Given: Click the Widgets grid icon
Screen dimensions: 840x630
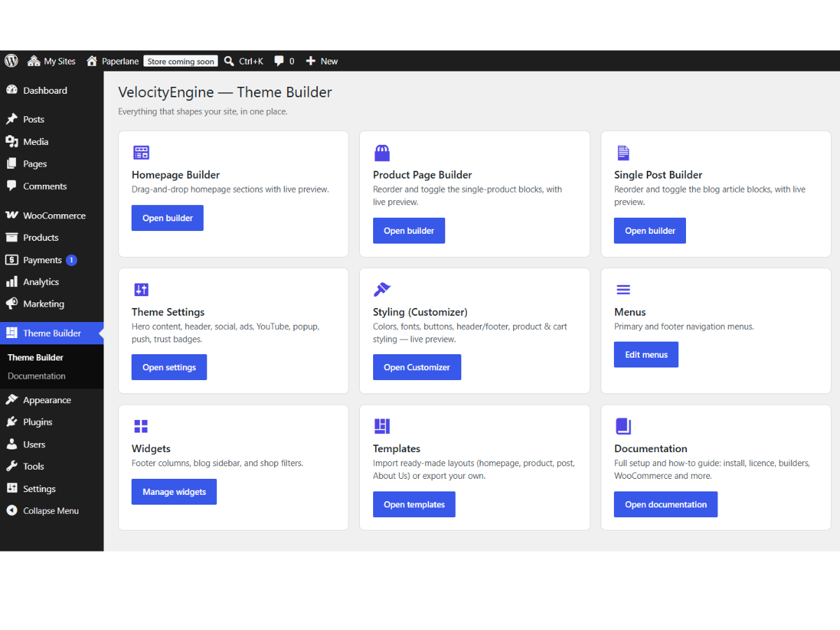Looking at the screenshot, I should pyautogui.click(x=141, y=426).
